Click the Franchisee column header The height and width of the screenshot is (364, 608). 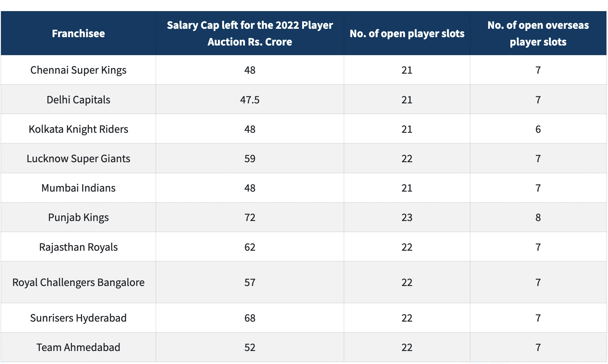point(78,33)
